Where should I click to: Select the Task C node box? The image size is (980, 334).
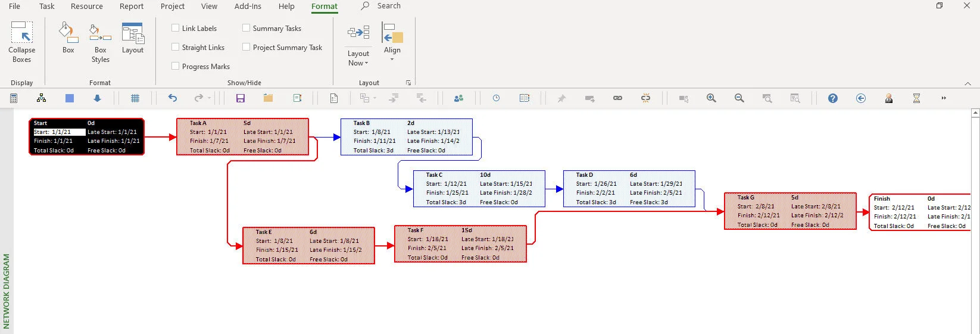(x=479, y=189)
